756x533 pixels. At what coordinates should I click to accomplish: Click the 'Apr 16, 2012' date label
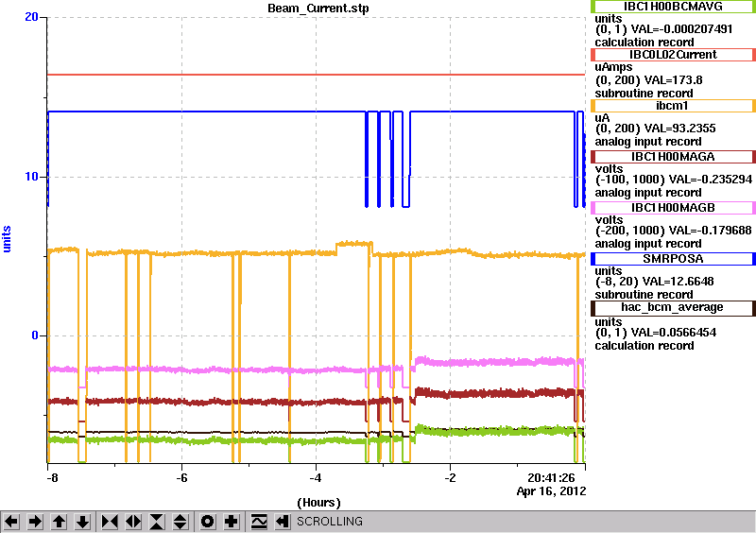551,491
